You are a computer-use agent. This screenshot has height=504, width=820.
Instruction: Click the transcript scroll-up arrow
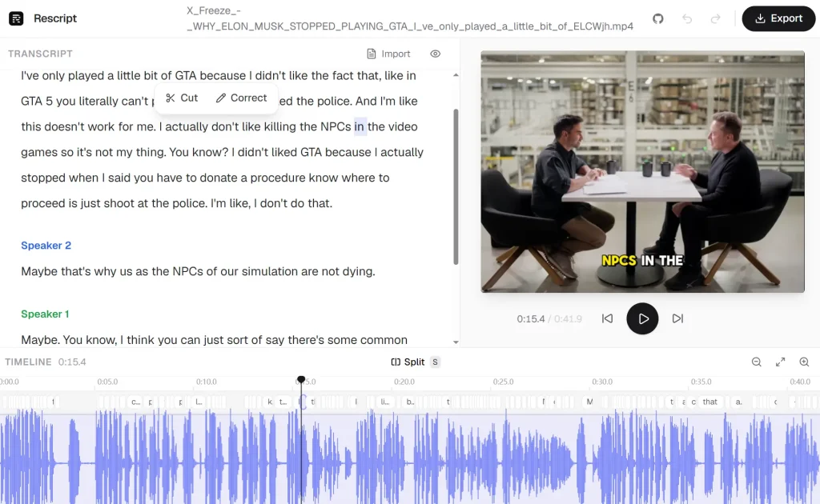(456, 75)
